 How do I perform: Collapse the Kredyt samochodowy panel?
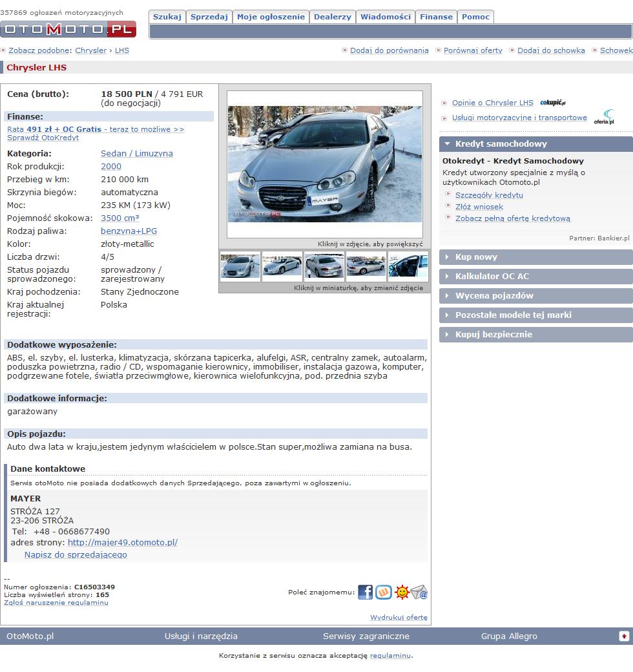click(x=535, y=144)
